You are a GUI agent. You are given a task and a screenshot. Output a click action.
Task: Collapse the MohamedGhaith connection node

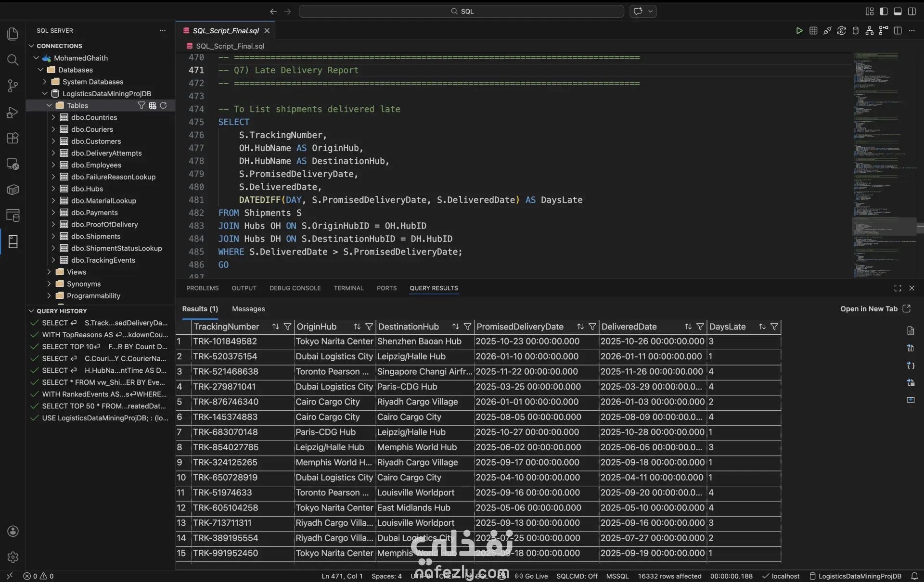click(36, 58)
